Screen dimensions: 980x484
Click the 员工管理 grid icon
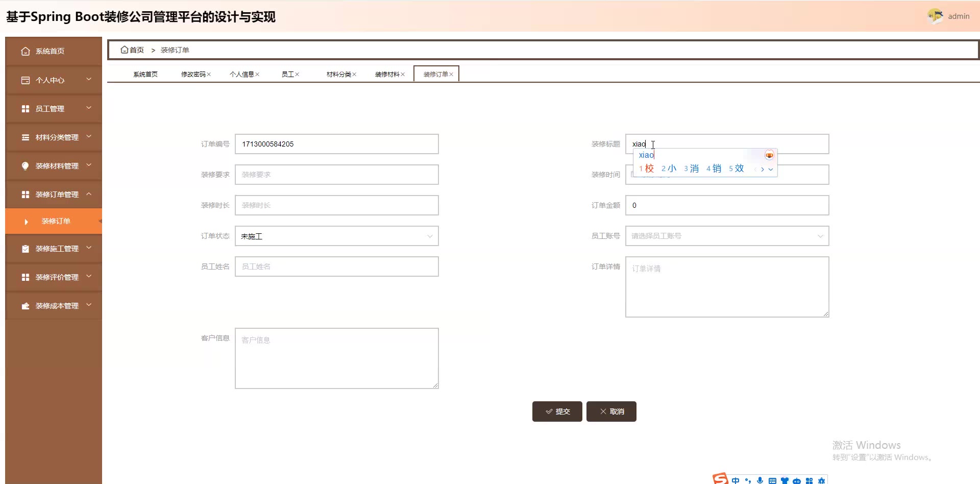[x=26, y=109]
